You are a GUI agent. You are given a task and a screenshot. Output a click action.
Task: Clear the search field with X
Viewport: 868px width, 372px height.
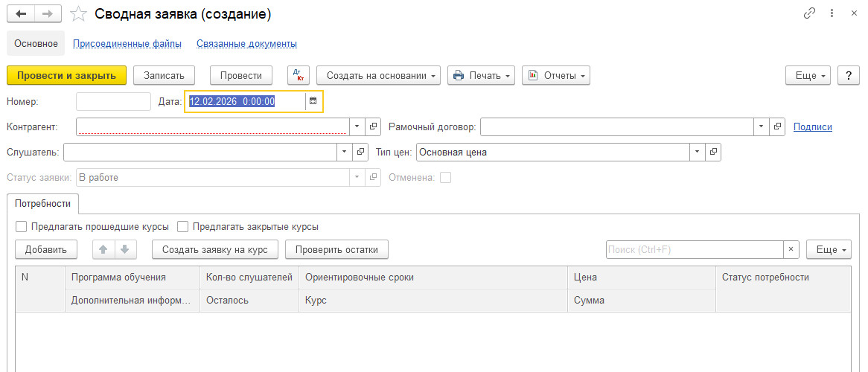tap(791, 249)
